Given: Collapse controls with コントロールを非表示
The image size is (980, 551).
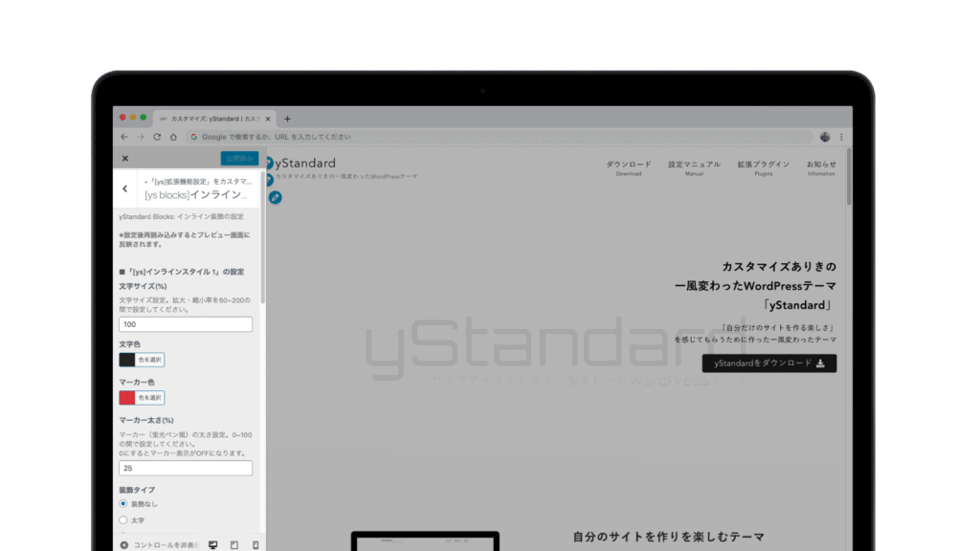Looking at the screenshot, I should point(160,544).
